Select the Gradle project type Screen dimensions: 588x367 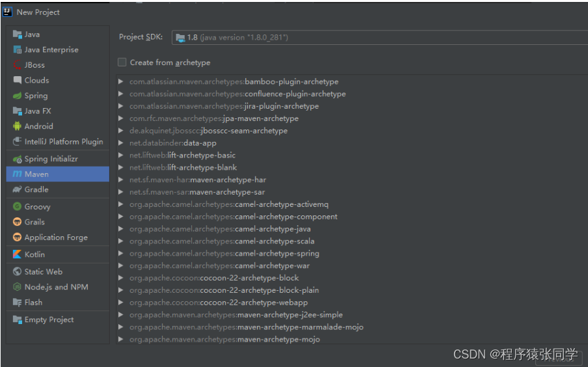pyautogui.click(x=58, y=189)
